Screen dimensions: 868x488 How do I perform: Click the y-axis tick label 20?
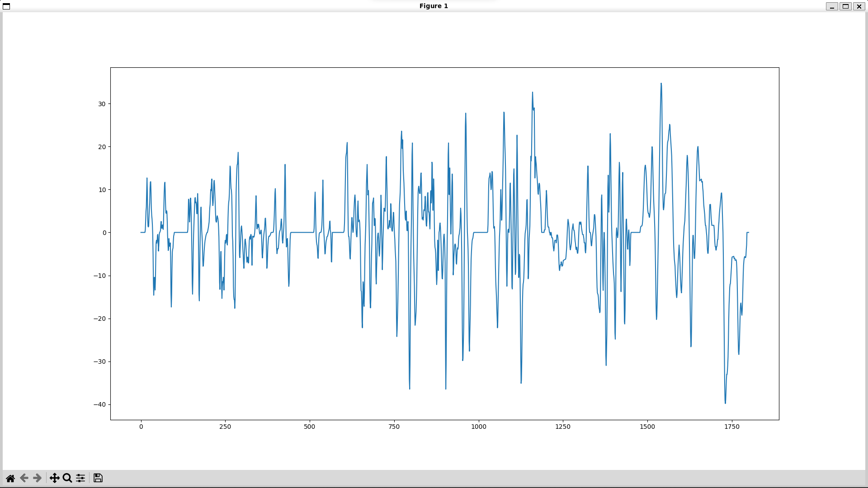pyautogui.click(x=102, y=147)
